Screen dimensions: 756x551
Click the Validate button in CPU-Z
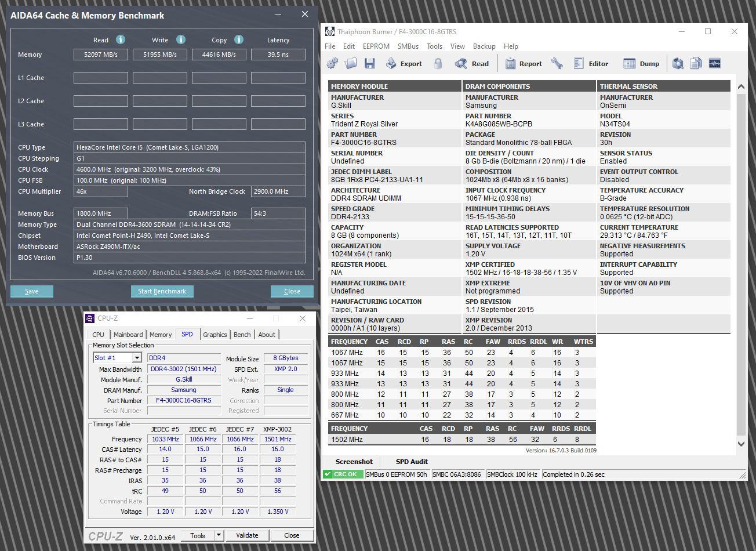pos(247,535)
